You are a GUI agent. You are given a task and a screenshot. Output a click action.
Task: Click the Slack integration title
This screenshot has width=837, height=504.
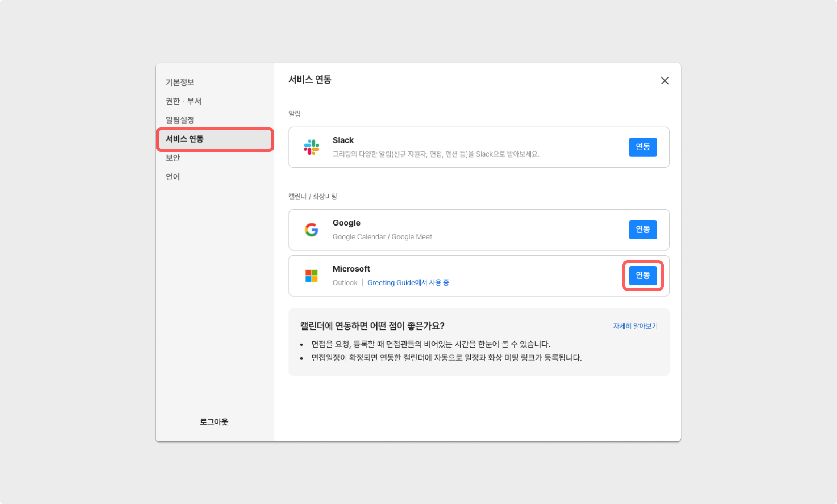343,140
